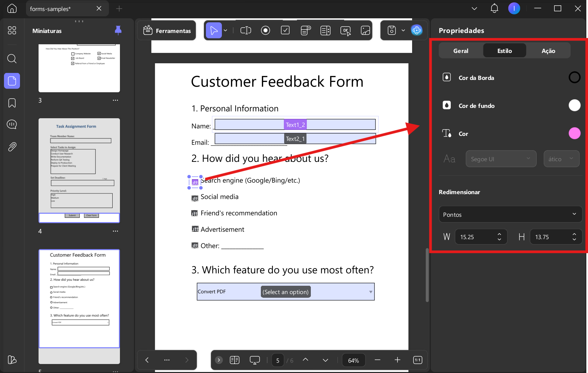
Task: Select the checkbox field tool in toolbar
Action: 285,30
